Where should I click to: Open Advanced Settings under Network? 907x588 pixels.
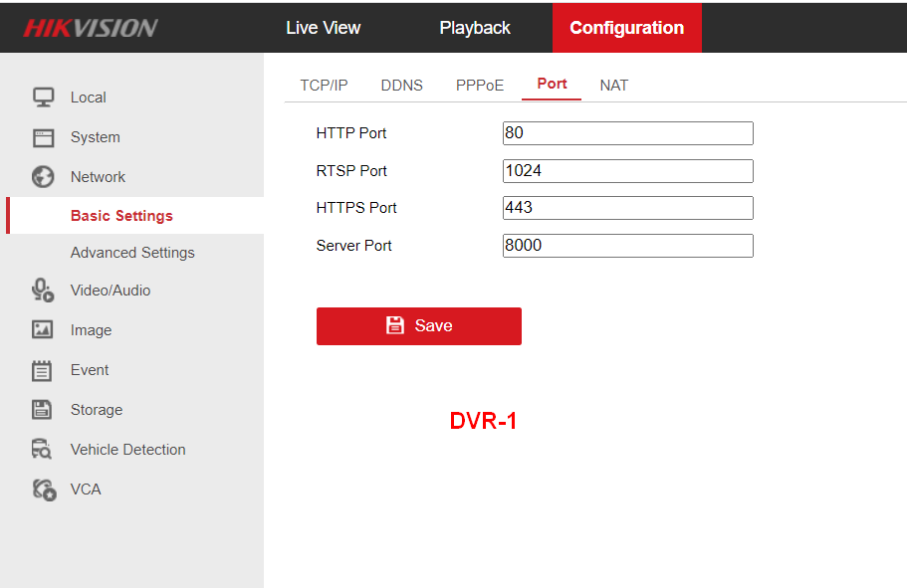click(132, 253)
